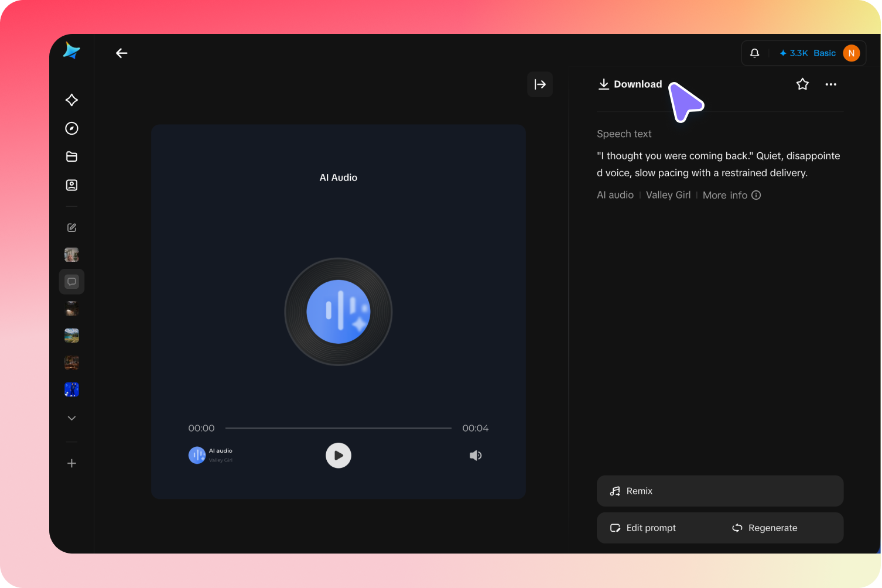Click the Basic plan label
The height and width of the screenshot is (588, 882).
pyautogui.click(x=825, y=53)
